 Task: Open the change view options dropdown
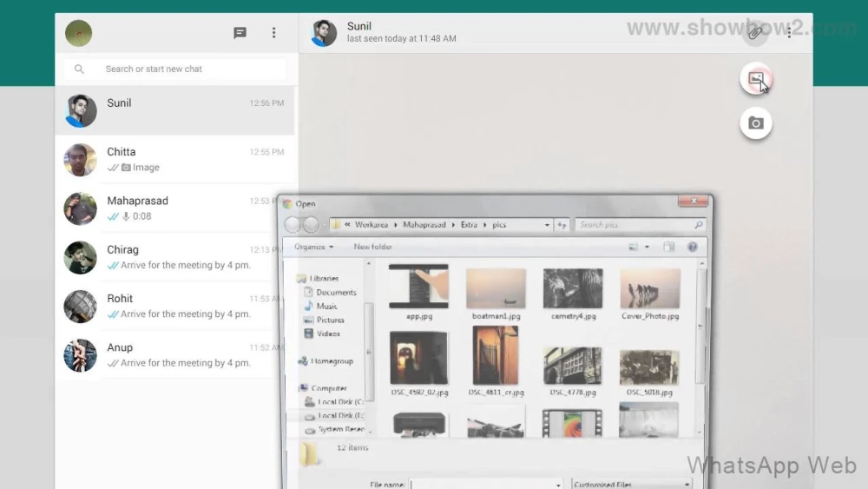point(648,247)
